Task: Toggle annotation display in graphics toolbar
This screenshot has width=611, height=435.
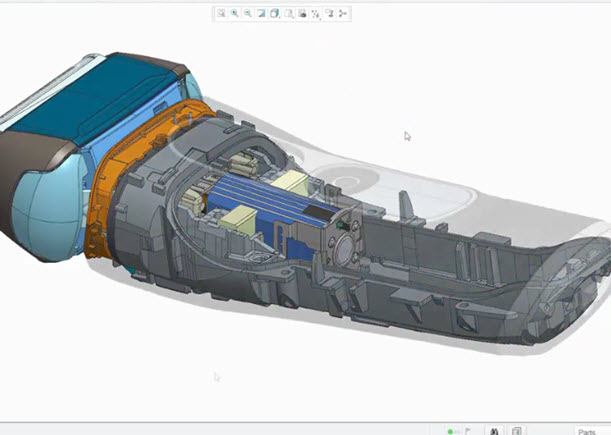Action: [329, 13]
